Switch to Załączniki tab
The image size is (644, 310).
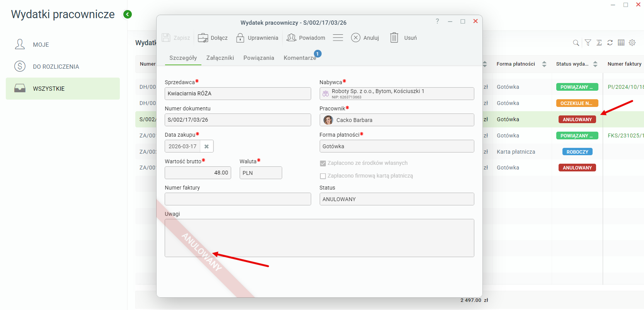point(220,58)
